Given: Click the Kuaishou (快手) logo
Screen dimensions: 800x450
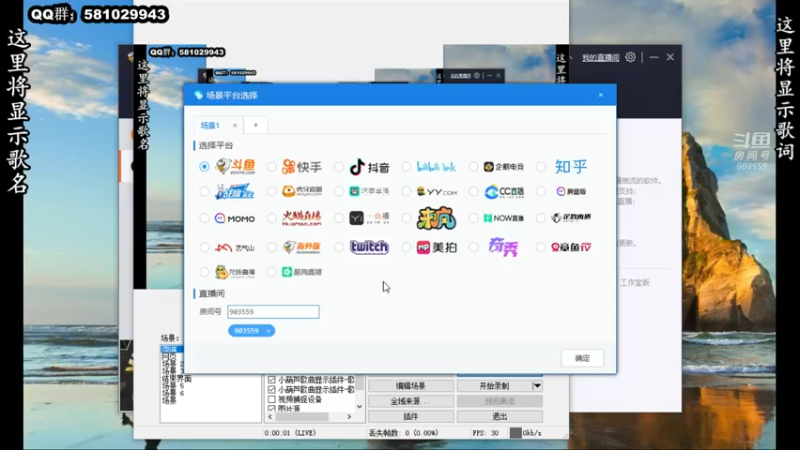Looking at the screenshot, I should (302, 167).
